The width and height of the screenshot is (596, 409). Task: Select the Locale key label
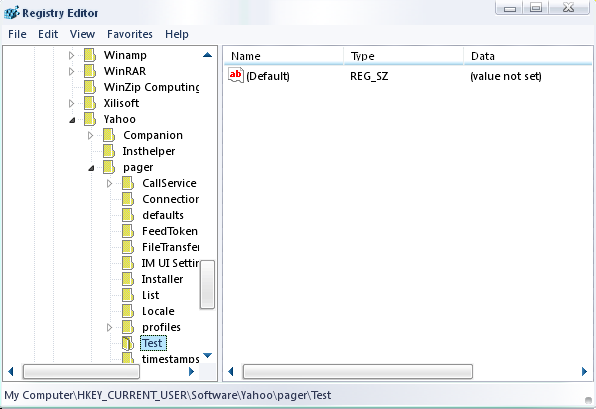tap(158, 311)
